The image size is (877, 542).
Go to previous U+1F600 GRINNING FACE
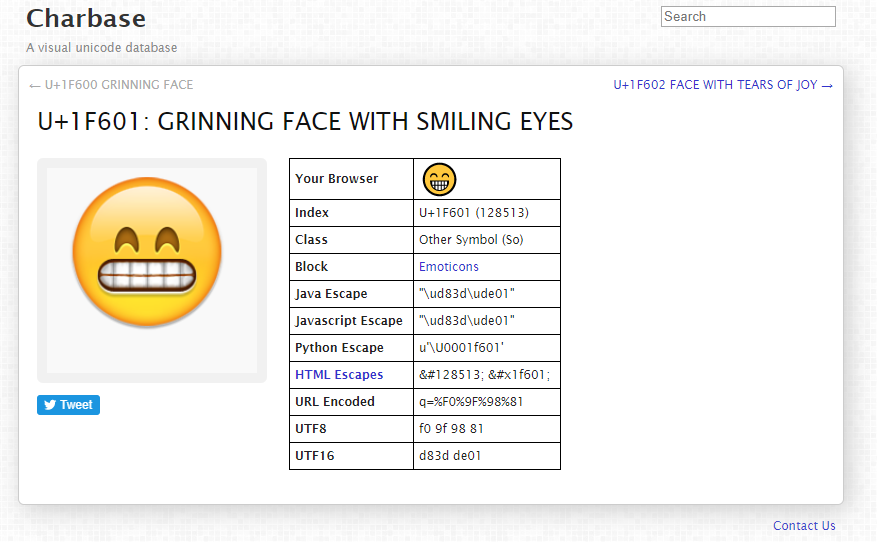[111, 85]
